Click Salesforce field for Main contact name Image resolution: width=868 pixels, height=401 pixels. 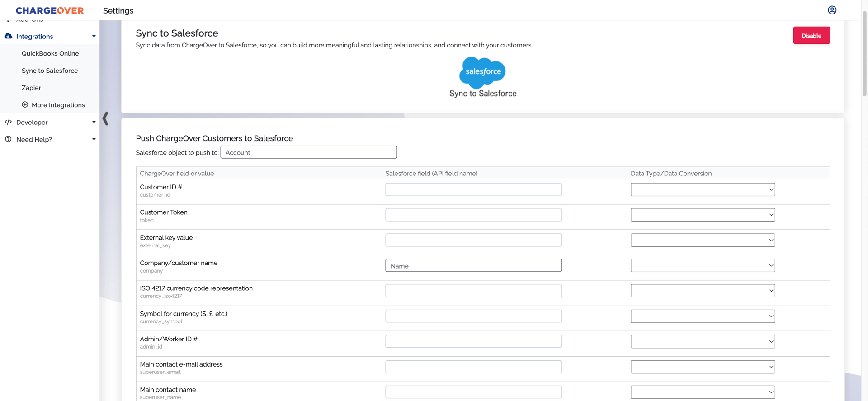(x=474, y=392)
